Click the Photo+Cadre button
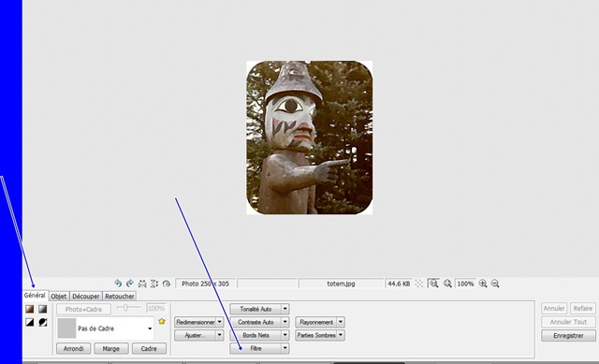 83,309
